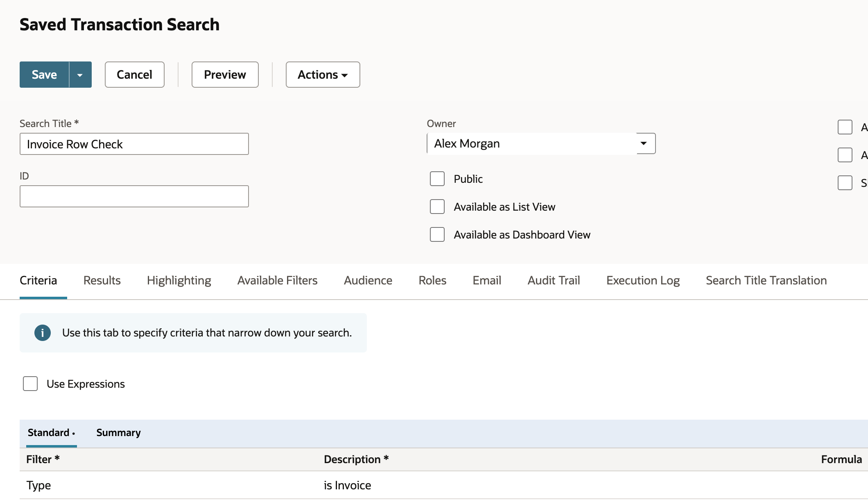This screenshot has height=500, width=868.
Task: Toggle Use Expressions checkbox
Action: 30,384
